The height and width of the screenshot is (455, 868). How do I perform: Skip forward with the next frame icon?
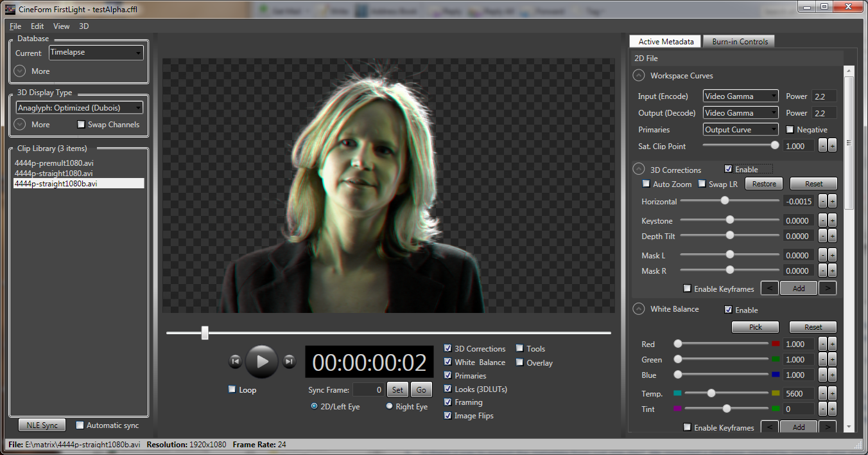click(290, 362)
